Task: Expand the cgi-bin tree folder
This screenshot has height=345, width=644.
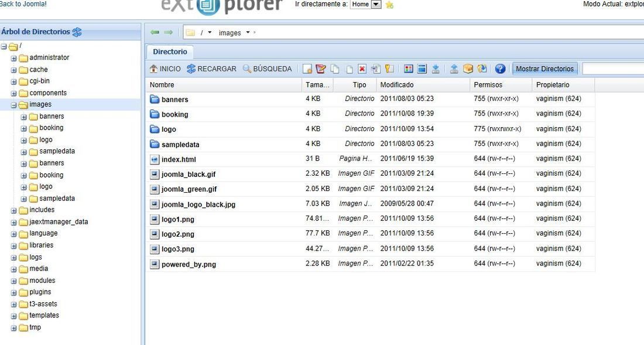Action: [13, 82]
